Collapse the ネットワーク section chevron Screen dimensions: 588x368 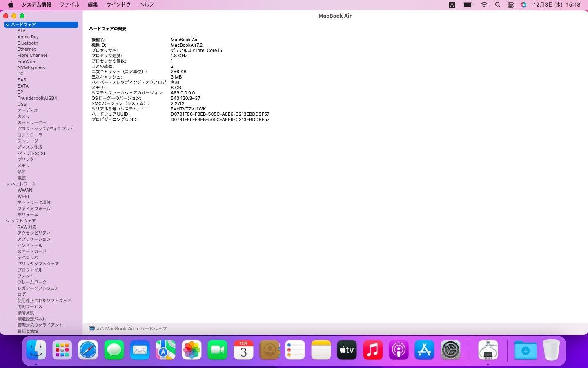[x=7, y=184]
